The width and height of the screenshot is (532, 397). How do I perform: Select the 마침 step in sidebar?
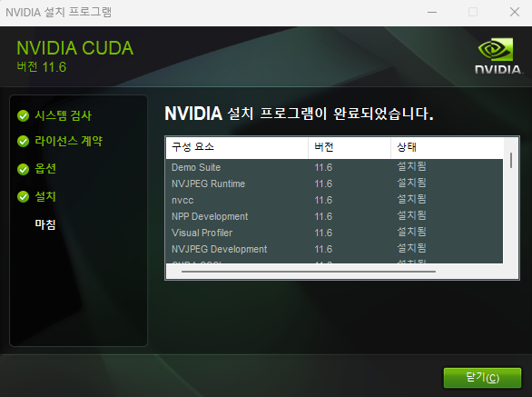[45, 224]
